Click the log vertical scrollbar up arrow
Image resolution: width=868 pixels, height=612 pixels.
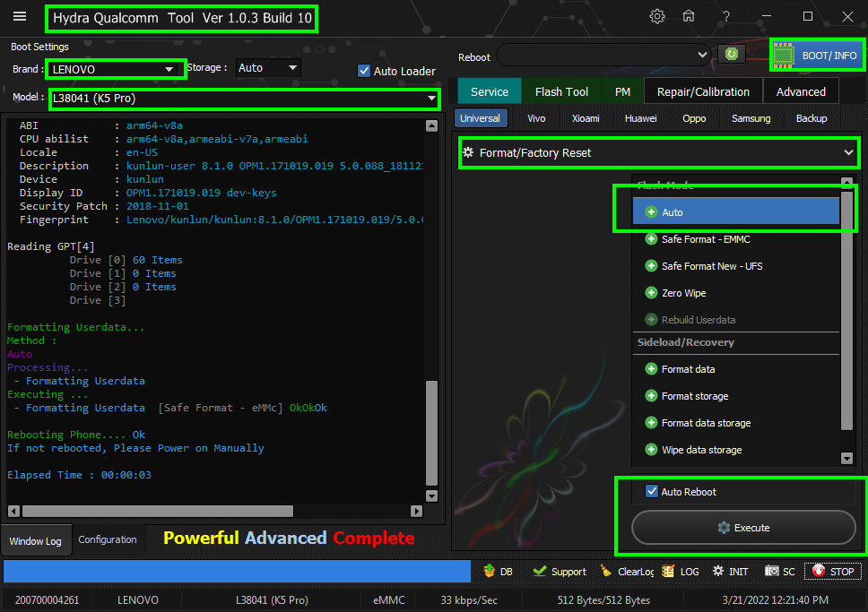click(x=432, y=125)
